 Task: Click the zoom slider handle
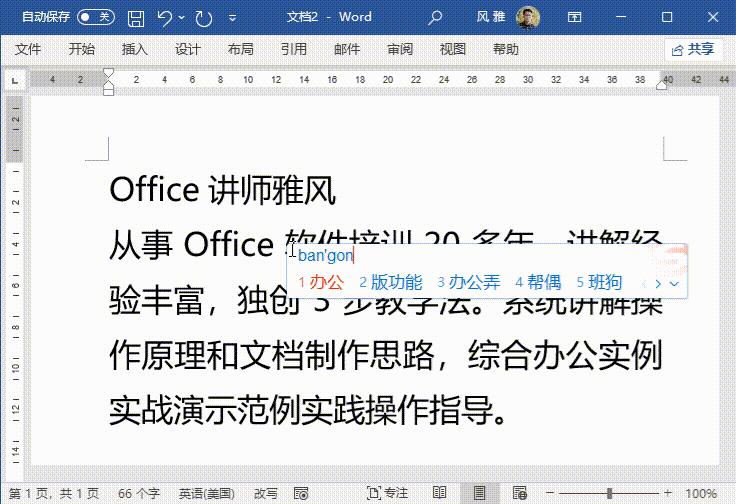609,493
